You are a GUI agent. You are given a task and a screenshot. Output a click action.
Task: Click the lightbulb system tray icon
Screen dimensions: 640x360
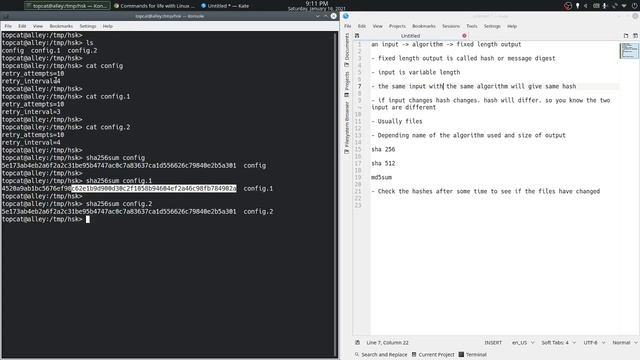(578, 6)
